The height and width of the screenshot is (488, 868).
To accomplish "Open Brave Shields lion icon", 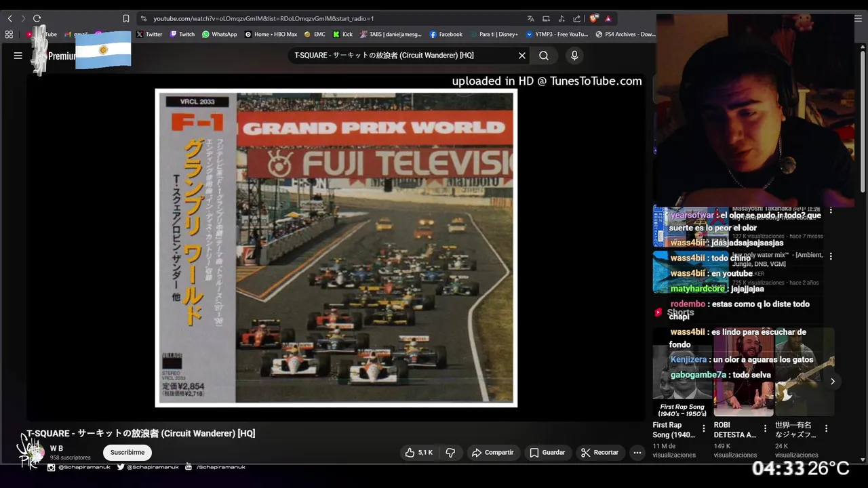I will coord(594,18).
